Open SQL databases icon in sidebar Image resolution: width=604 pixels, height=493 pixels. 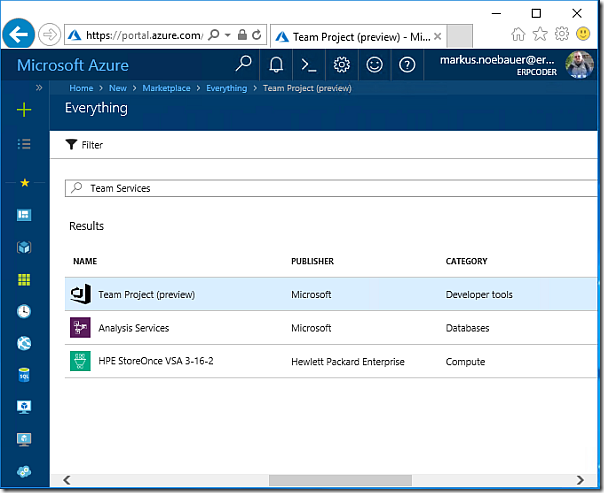point(25,375)
